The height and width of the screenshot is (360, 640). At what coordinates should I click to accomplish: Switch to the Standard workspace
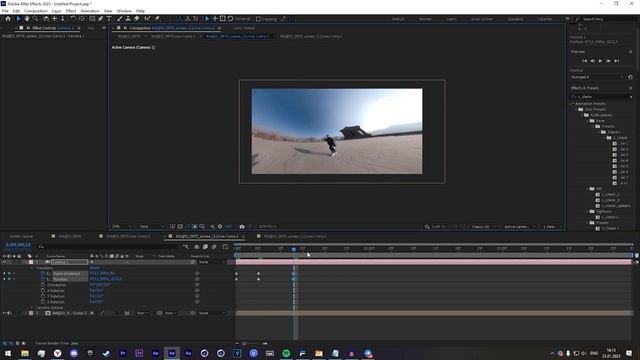(516, 19)
